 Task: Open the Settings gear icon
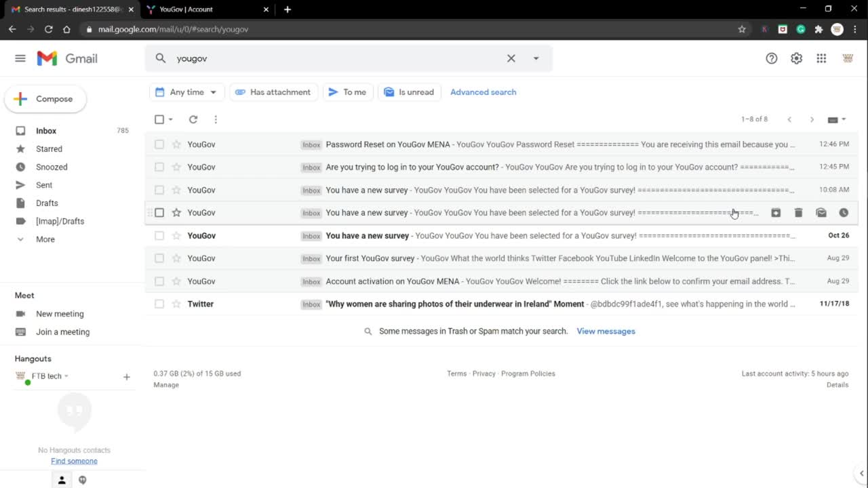[x=797, y=58]
